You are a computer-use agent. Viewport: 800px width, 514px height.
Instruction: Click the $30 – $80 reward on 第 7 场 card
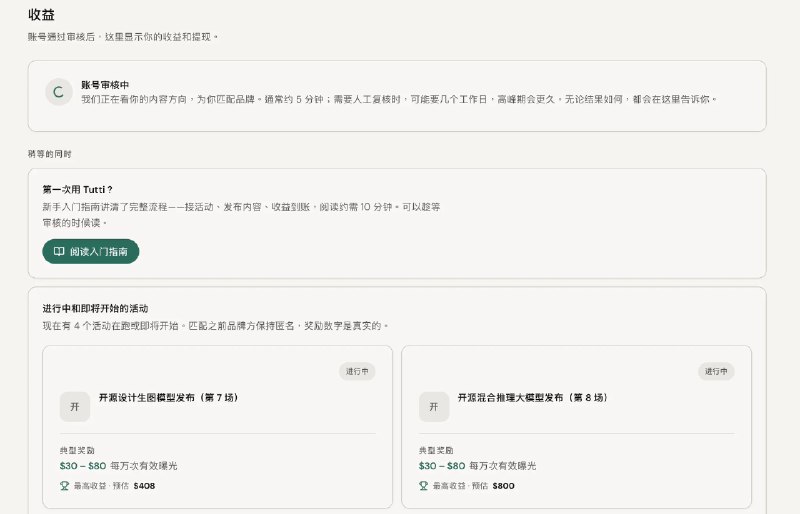click(x=83, y=466)
